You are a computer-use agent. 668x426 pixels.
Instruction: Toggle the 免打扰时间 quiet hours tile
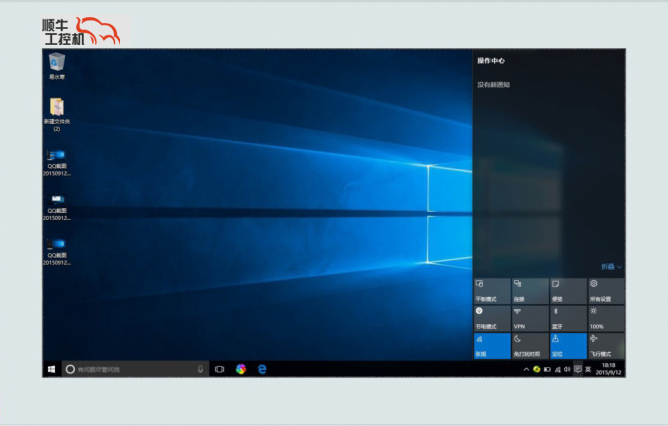[x=530, y=346]
